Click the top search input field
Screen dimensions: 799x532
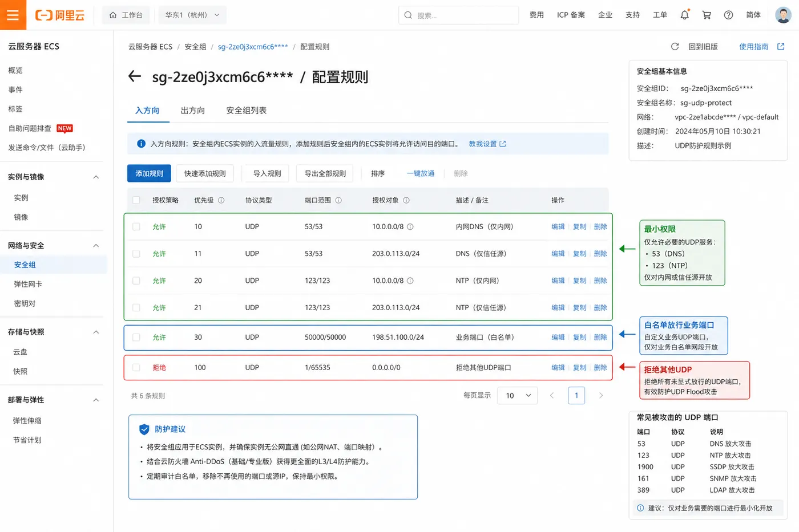459,15
